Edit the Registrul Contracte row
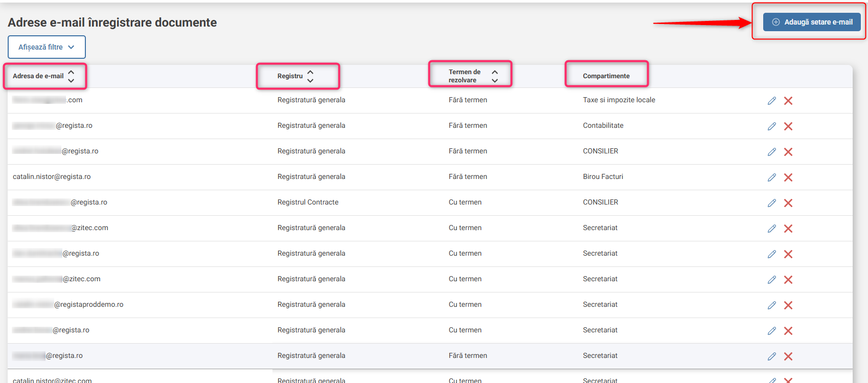 (x=772, y=203)
